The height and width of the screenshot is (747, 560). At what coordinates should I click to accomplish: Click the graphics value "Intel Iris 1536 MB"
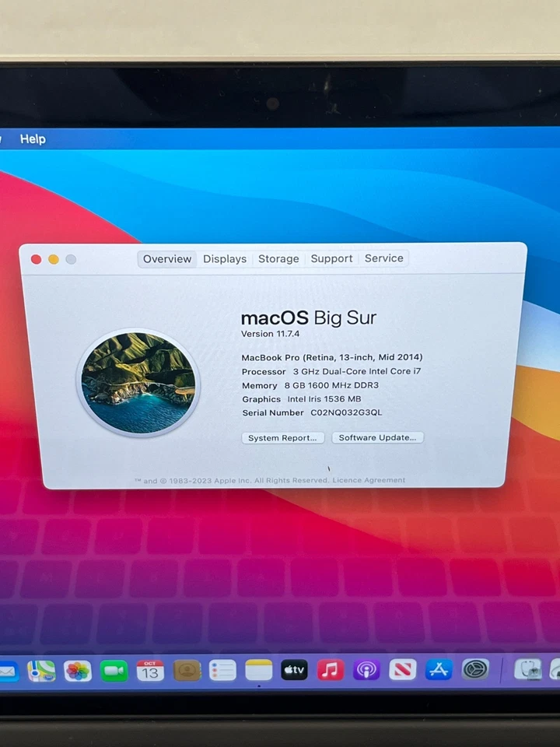pyautogui.click(x=324, y=398)
